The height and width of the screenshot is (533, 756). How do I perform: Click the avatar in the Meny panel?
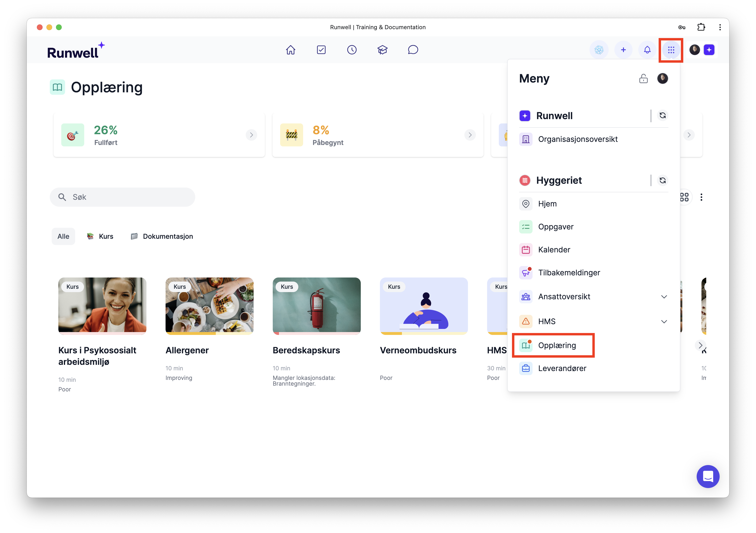point(662,78)
